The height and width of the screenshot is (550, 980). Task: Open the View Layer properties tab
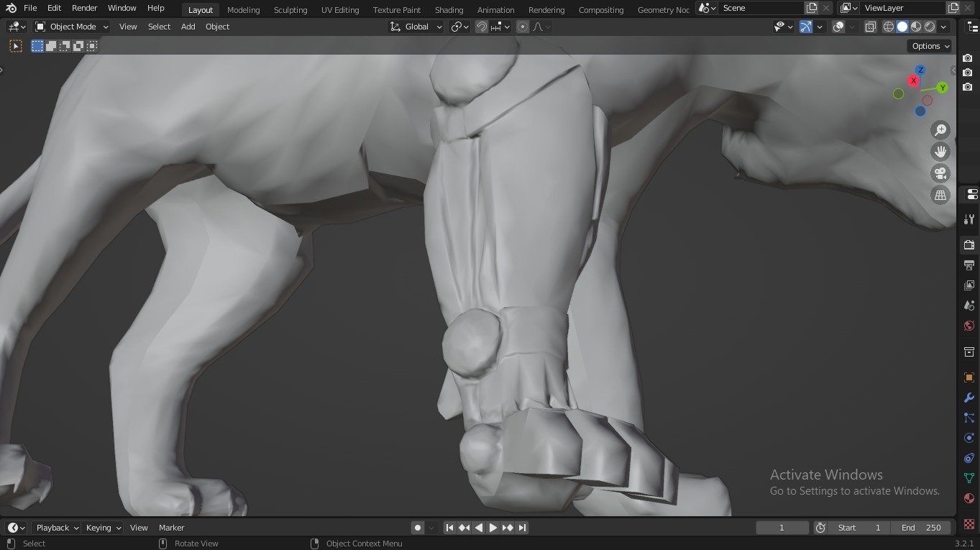click(x=969, y=285)
